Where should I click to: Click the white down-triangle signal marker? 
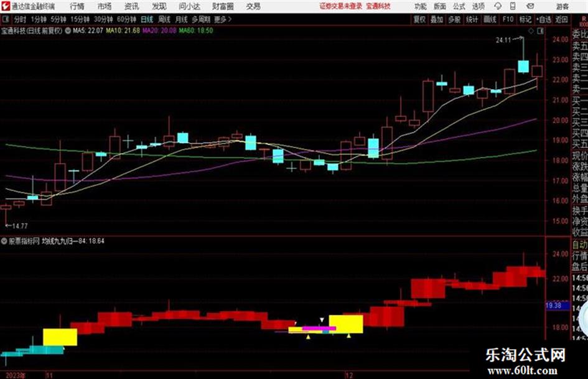pyautogui.click(x=322, y=320)
